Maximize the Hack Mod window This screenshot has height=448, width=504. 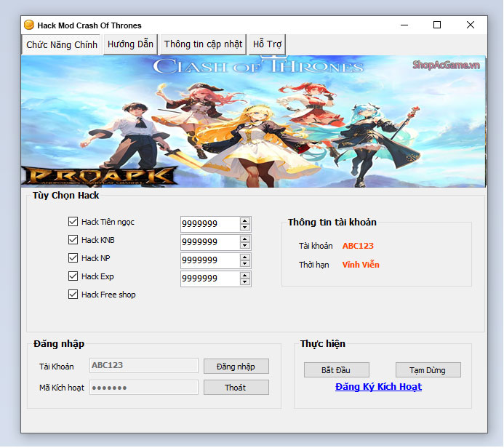point(437,25)
